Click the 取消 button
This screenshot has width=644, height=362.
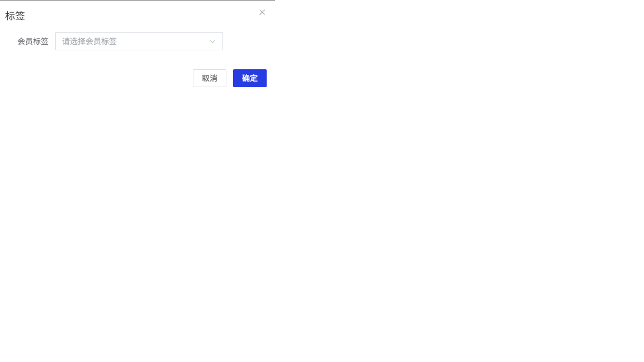[210, 78]
